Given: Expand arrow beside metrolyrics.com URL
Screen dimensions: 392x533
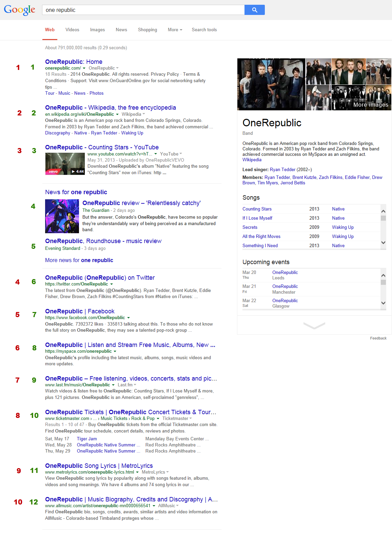Looking at the screenshot, I should pyautogui.click(x=137, y=472).
